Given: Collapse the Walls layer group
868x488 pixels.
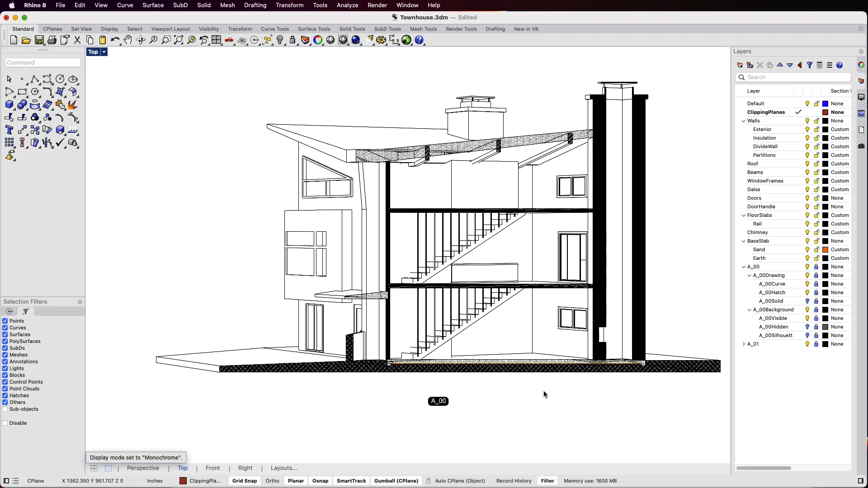Looking at the screenshot, I should coord(744,121).
